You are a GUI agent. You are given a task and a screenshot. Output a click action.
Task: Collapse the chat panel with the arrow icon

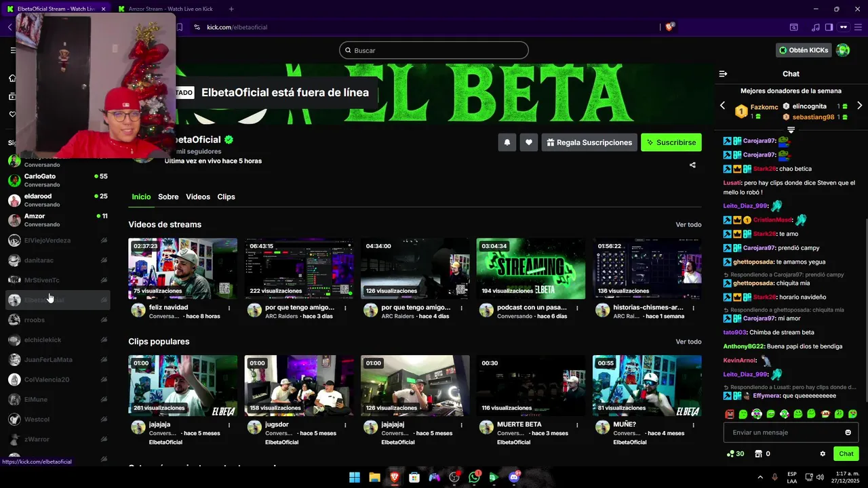[x=723, y=74]
